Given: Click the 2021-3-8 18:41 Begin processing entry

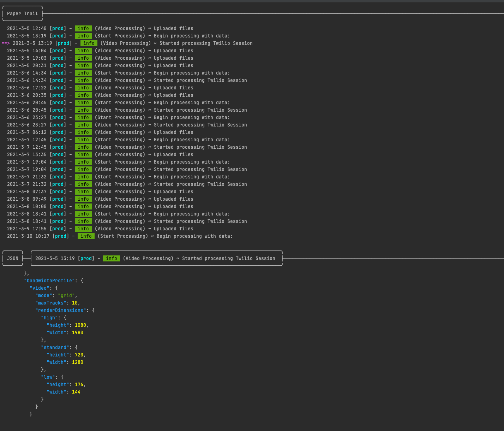Looking at the screenshot, I should pyautogui.click(x=118, y=214).
